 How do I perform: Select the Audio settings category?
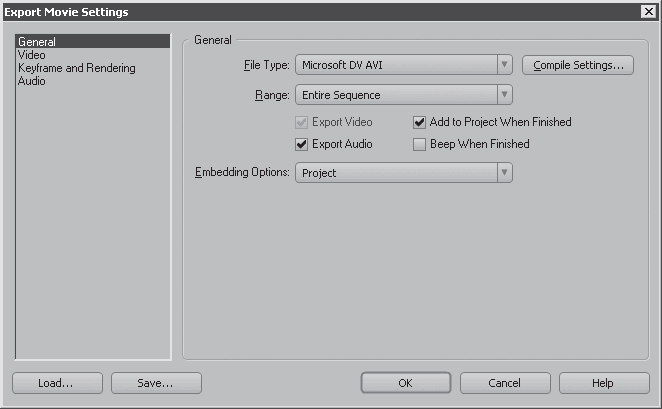[x=32, y=81]
